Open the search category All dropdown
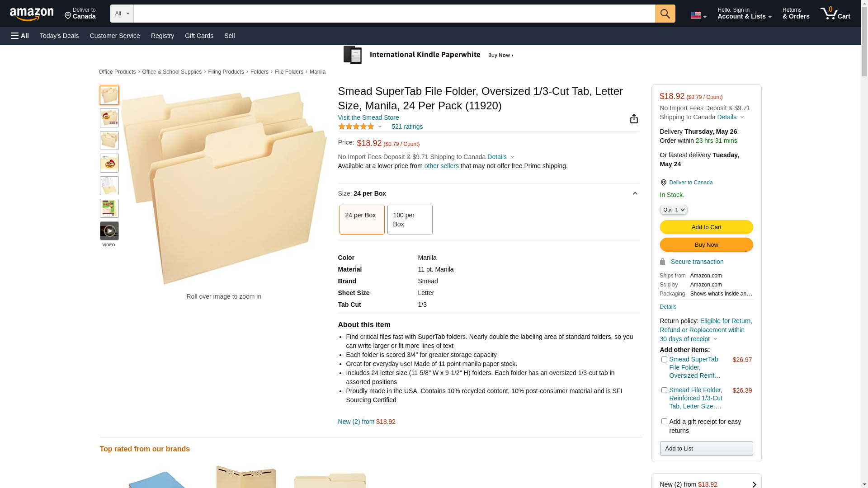The image size is (868, 488). (122, 14)
